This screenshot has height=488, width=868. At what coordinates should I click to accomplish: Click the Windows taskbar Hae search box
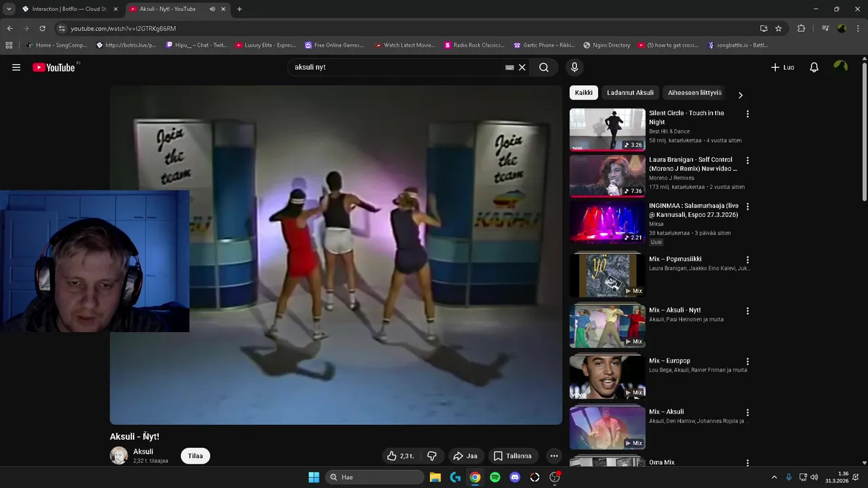(x=375, y=477)
